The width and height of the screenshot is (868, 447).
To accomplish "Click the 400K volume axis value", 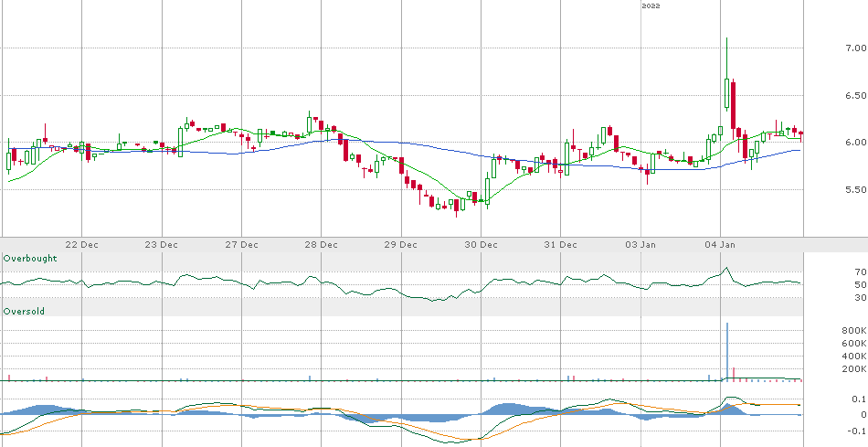I will [853, 357].
